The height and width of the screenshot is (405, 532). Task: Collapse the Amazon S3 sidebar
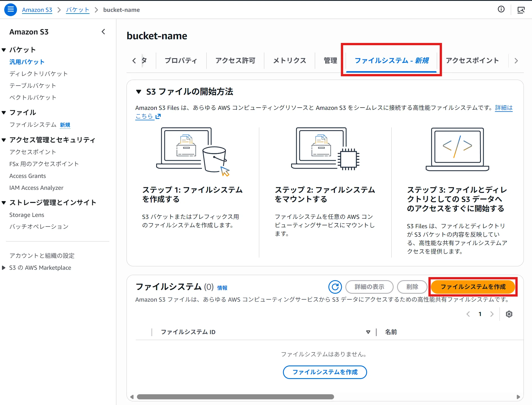pos(103,32)
